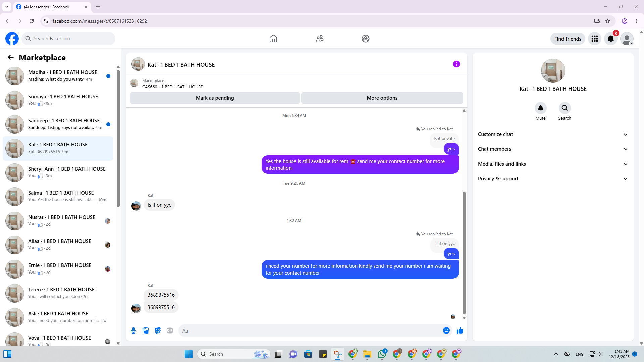
Task: Open the GIF picker icon
Action: coord(170,330)
